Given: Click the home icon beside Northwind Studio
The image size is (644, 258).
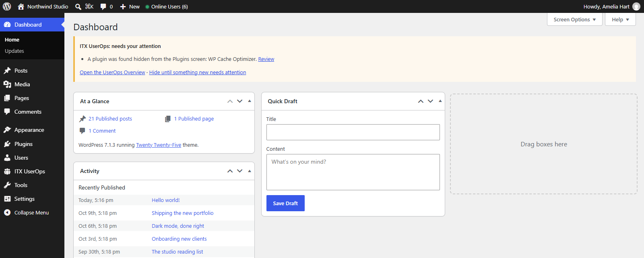Looking at the screenshot, I should pyautogui.click(x=21, y=6).
